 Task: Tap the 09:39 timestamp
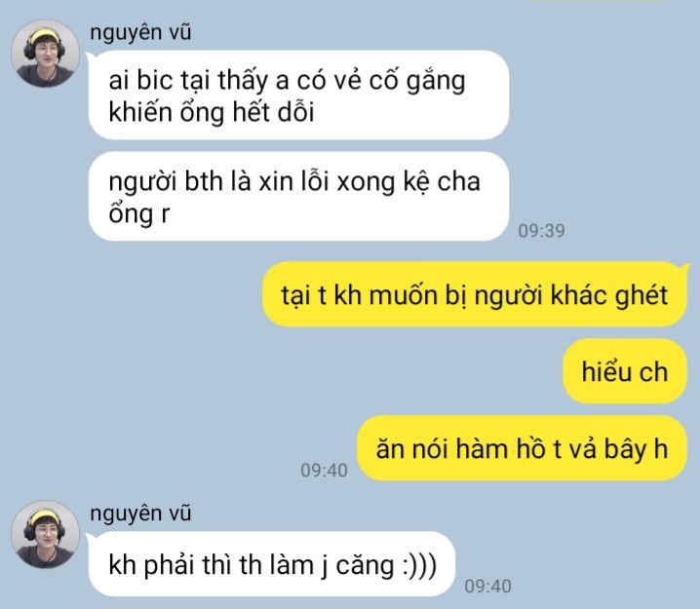click(541, 231)
